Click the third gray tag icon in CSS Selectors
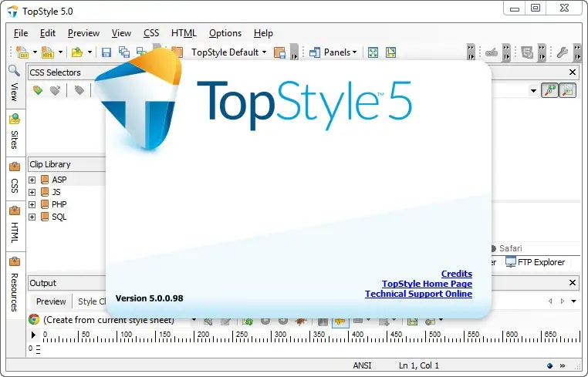Image resolution: width=588 pixels, height=377 pixels. coord(79,90)
